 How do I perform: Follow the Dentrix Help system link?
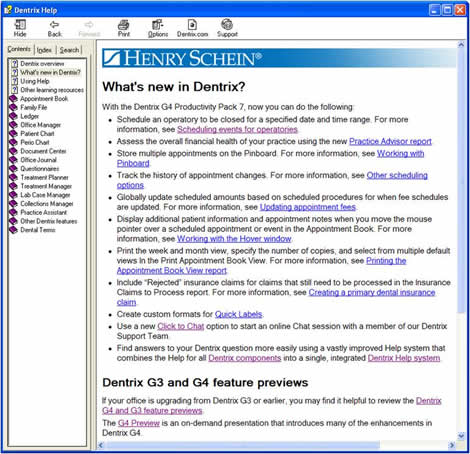click(x=404, y=358)
